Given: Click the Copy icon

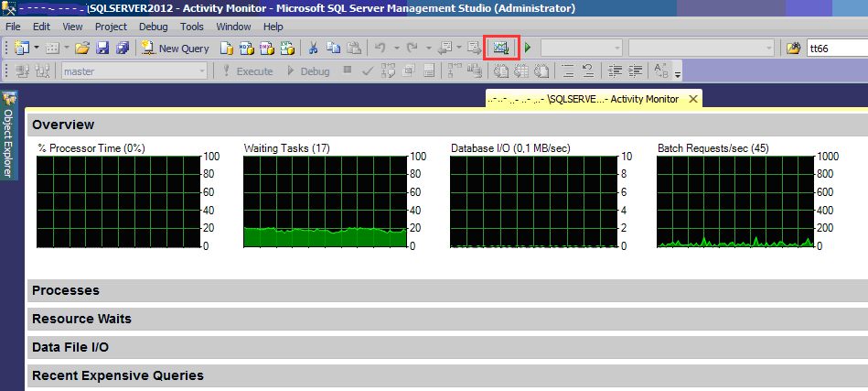Looking at the screenshot, I should point(333,48).
